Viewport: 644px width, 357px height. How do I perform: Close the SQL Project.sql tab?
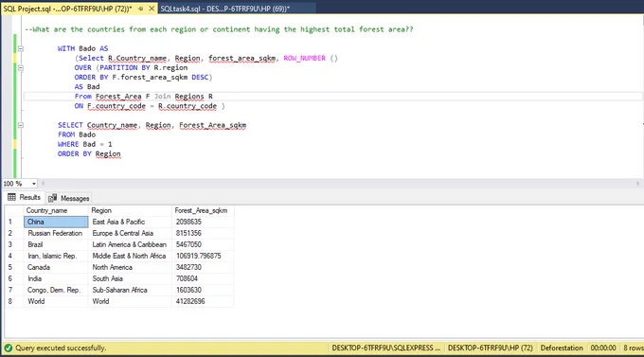click(152, 9)
